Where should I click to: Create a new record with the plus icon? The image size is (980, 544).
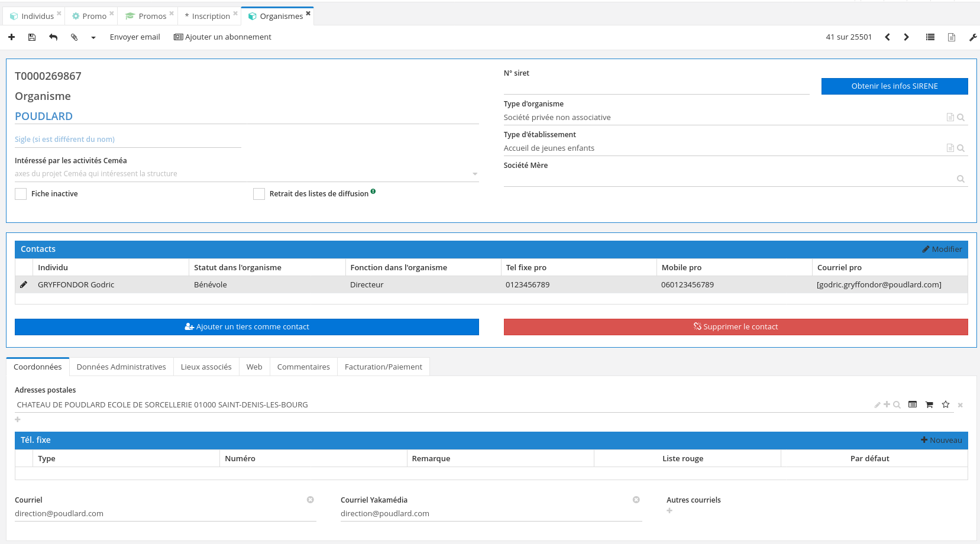pos(11,37)
